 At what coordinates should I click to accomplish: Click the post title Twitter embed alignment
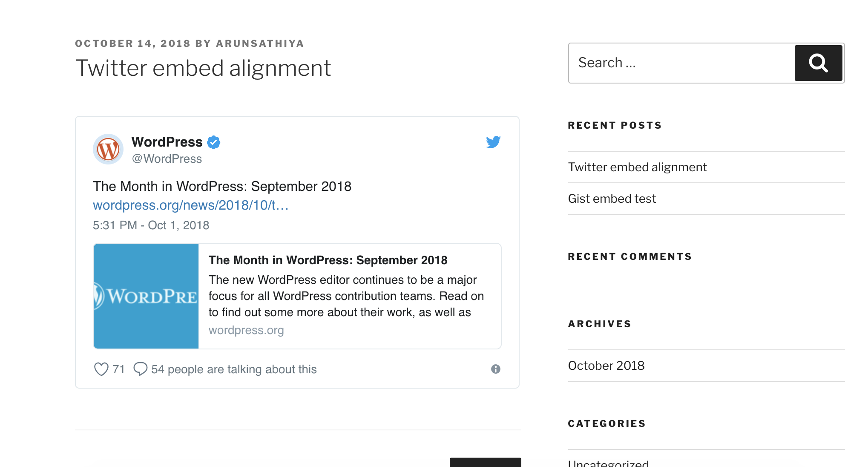203,67
